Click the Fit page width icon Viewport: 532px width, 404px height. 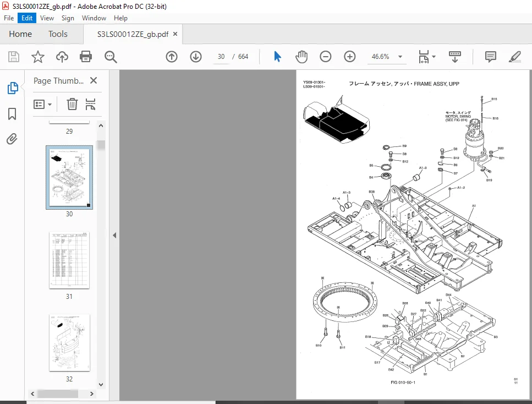point(424,57)
